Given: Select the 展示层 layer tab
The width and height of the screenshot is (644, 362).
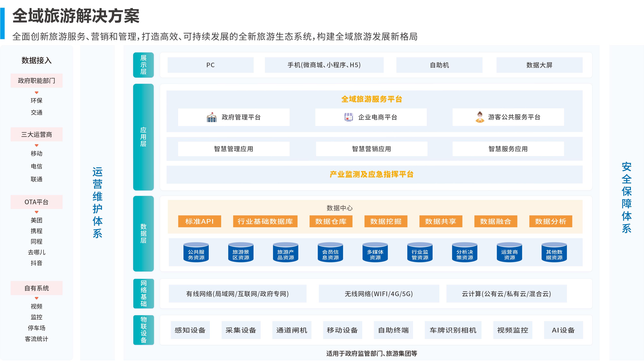Looking at the screenshot, I should point(143,65).
